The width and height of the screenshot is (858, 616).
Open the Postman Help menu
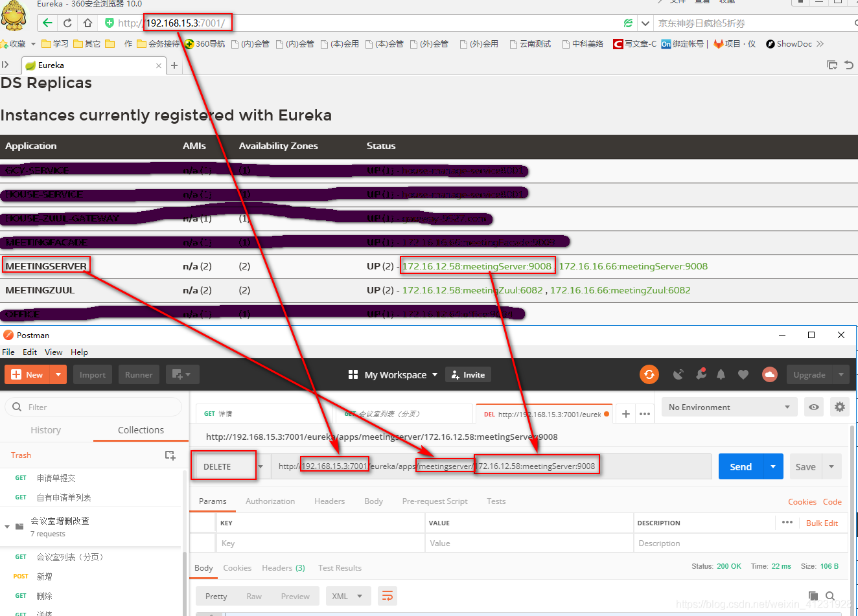click(79, 352)
